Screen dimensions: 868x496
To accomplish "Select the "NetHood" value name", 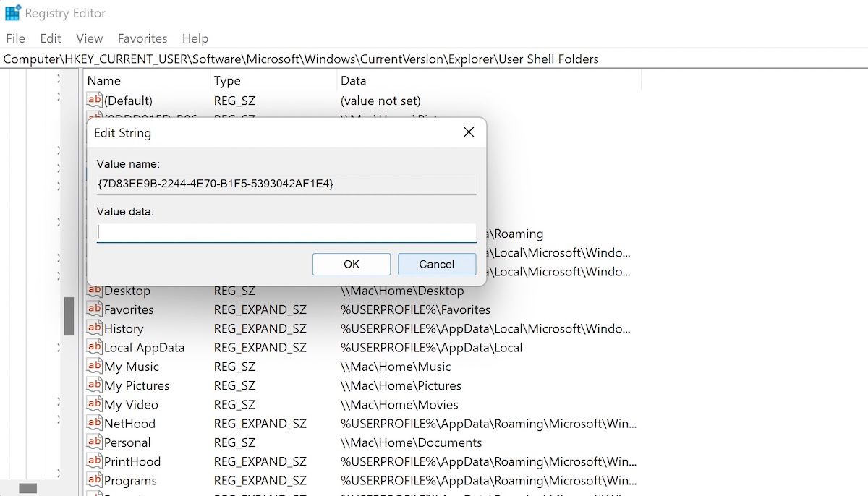I will coord(129,423).
